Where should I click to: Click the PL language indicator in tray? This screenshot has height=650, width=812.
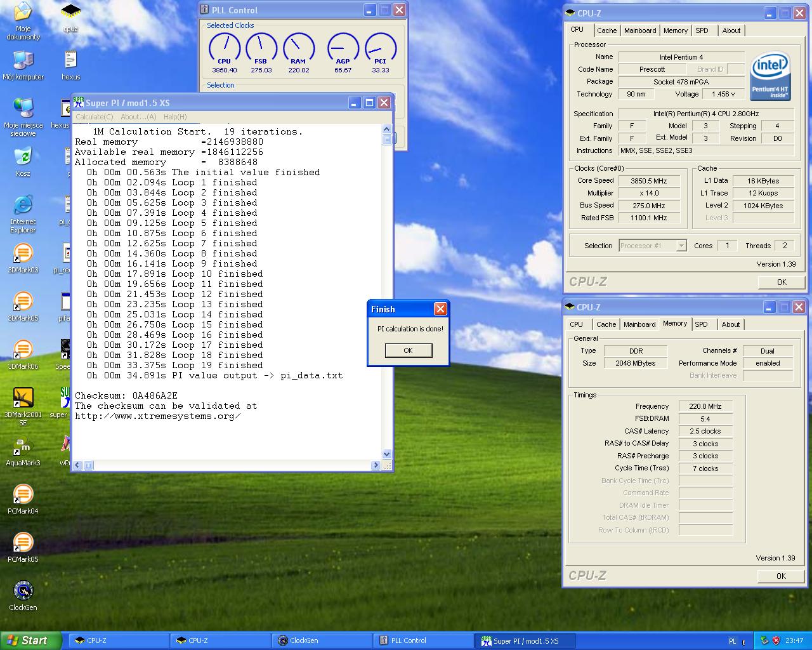click(733, 641)
